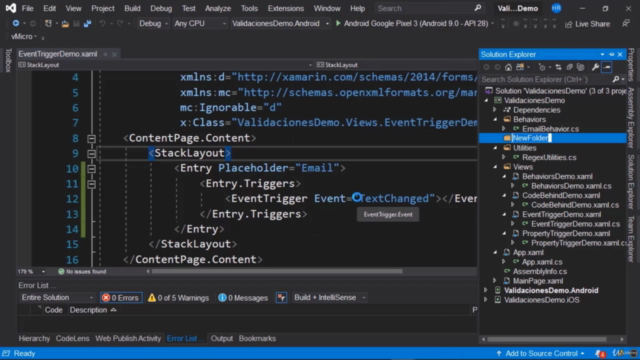Viewport: 640px width, 360px height.
Task: Open the Extensions menu
Action: [286, 8]
